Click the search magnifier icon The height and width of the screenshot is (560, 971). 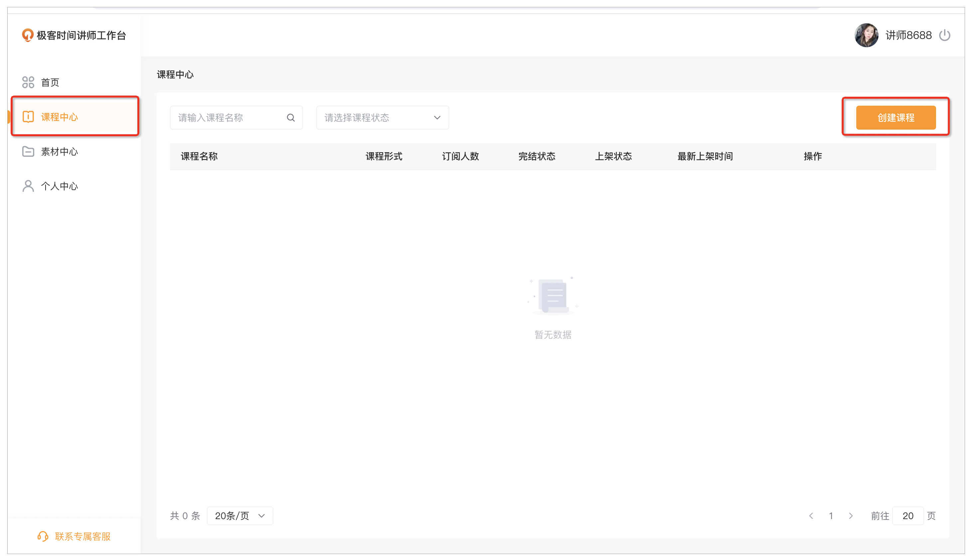(x=291, y=118)
